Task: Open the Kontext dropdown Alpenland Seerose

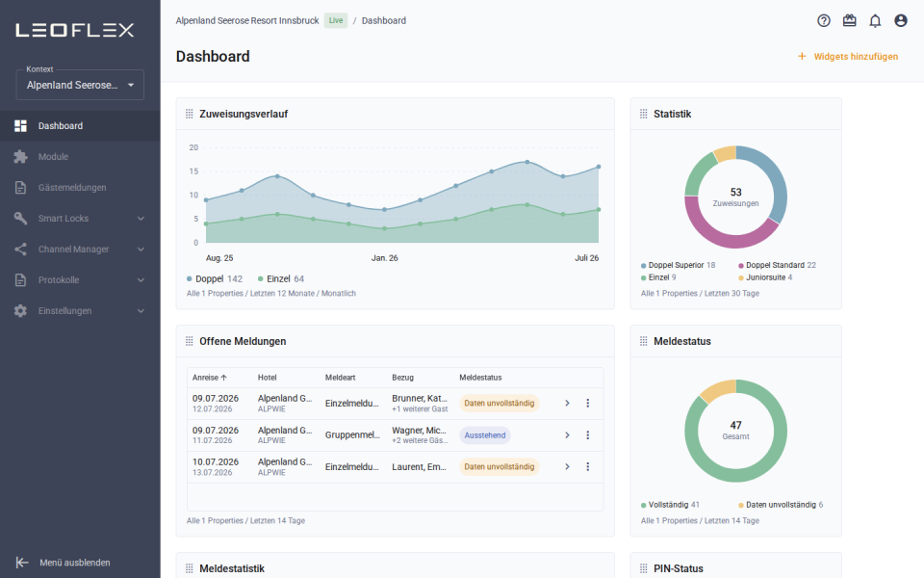Action: coord(80,85)
